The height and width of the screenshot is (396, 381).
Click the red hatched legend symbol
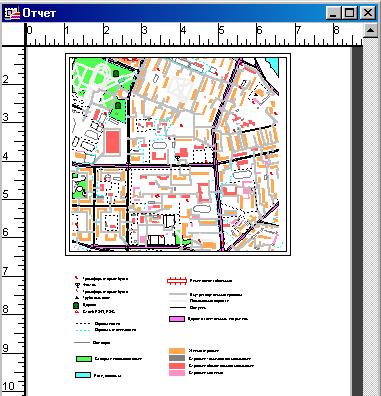click(177, 281)
